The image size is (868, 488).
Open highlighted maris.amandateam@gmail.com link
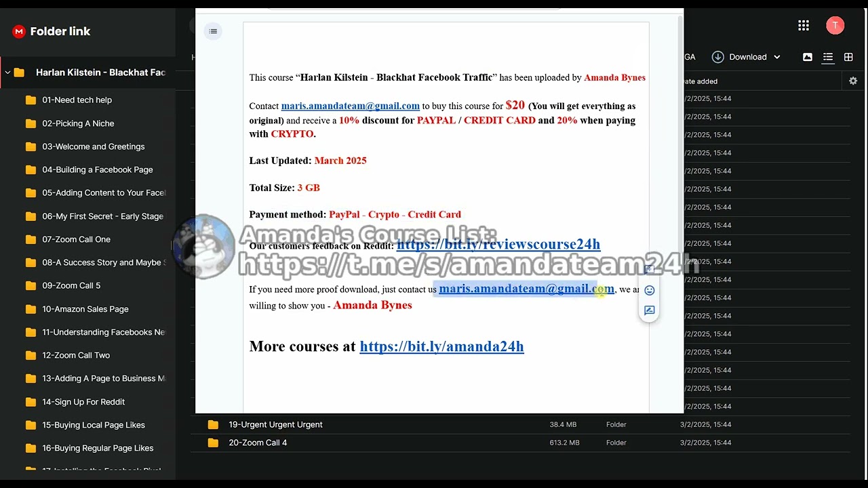tap(526, 289)
